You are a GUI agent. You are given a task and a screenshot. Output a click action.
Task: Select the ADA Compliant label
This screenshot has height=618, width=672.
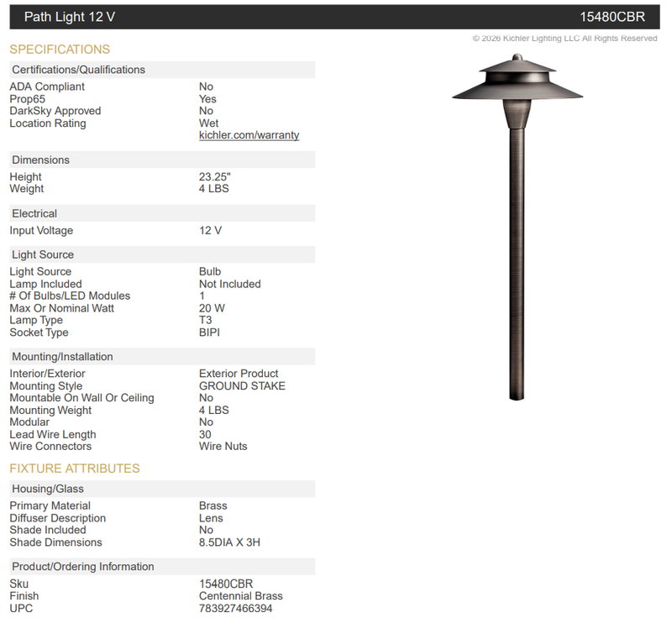[x=47, y=86]
